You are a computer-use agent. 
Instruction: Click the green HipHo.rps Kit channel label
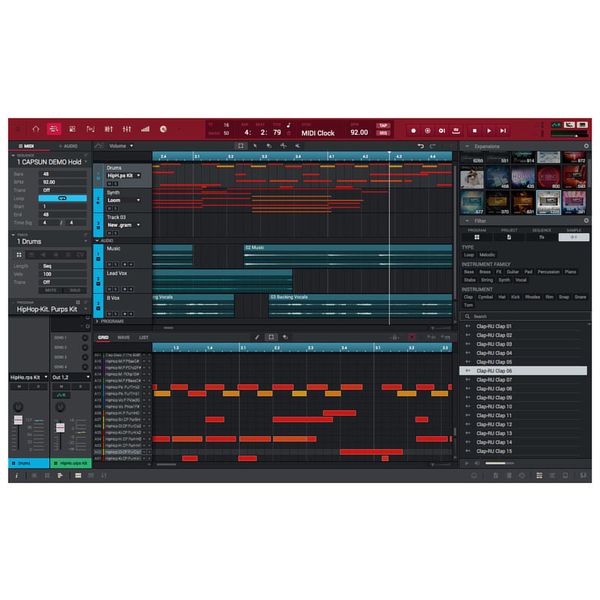[x=71, y=463]
